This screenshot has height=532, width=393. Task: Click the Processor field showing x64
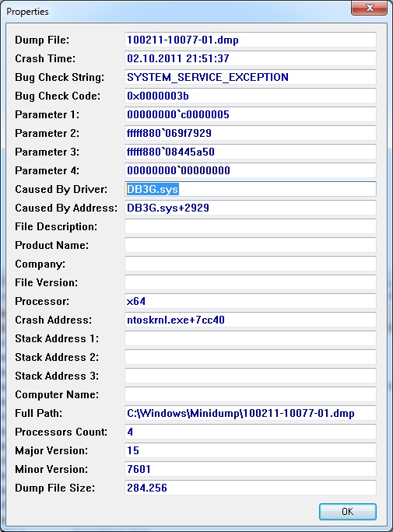251,301
